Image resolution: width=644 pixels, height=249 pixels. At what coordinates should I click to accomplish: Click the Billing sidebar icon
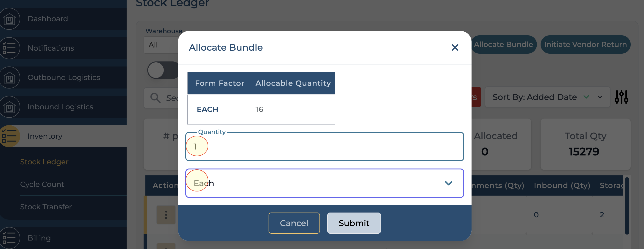click(x=9, y=238)
